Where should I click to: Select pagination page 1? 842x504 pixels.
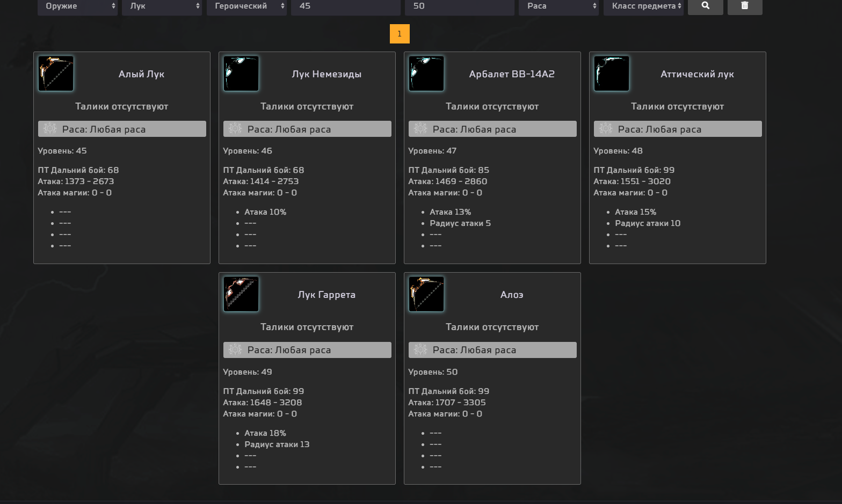tap(400, 34)
